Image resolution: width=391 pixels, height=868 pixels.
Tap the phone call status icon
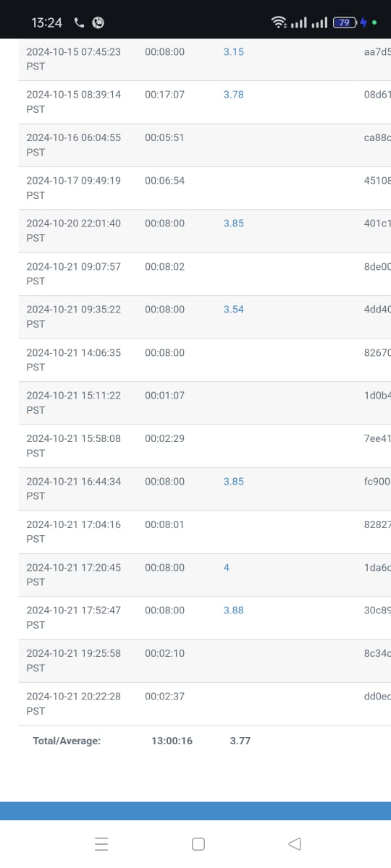coord(79,22)
